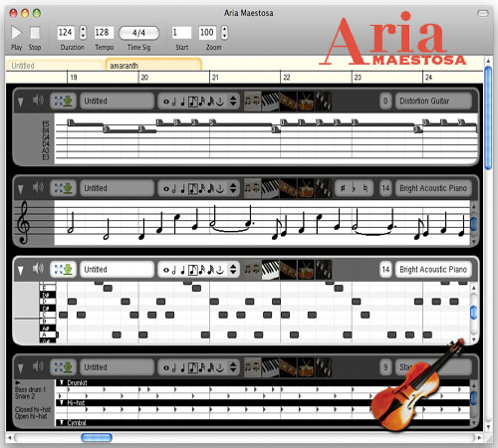Switch channel 9 drum track to keyboard editor
Image resolution: width=498 pixels, height=448 pixels.
click(270, 367)
